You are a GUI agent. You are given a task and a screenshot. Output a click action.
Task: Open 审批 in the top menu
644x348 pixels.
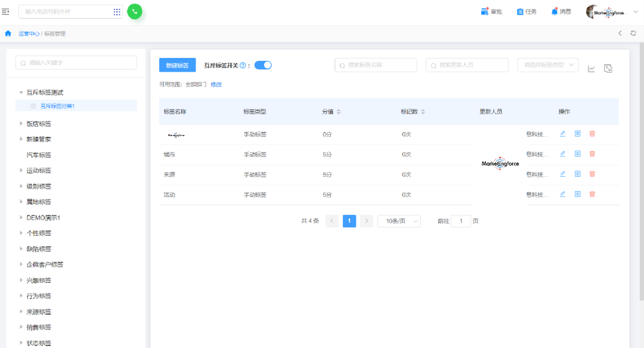(491, 11)
